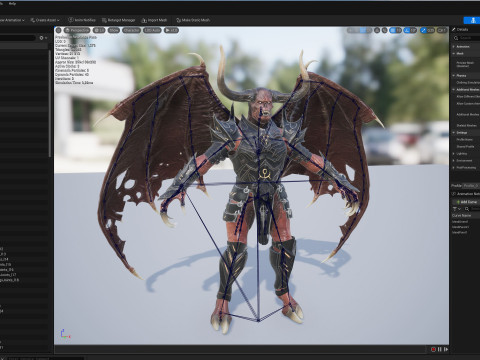
Task: Toggle rotation snapping in viewport
Action: (x=407, y=30)
